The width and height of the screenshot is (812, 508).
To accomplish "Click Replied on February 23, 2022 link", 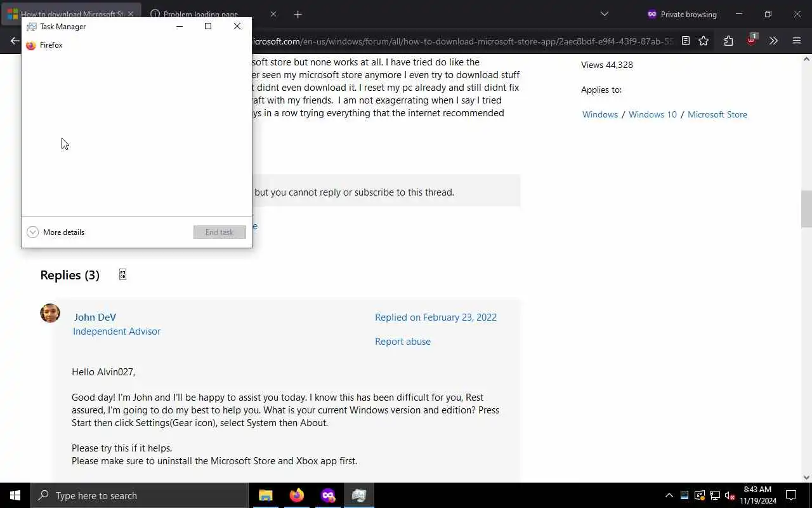I will [436, 317].
